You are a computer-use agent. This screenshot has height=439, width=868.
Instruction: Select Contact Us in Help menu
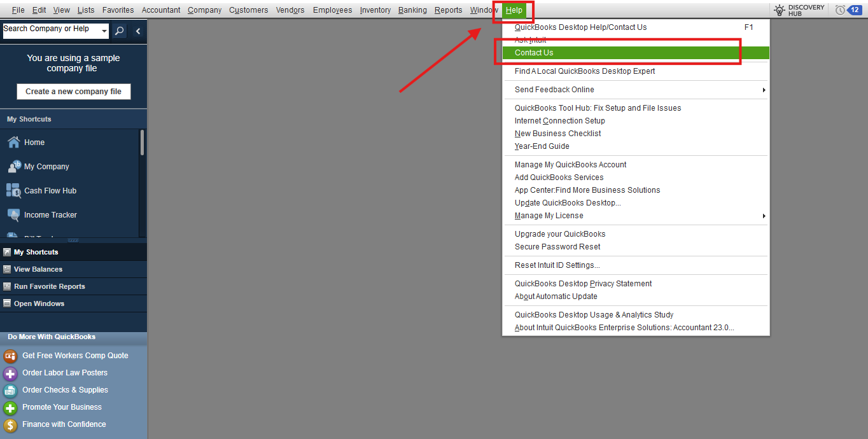(x=636, y=53)
